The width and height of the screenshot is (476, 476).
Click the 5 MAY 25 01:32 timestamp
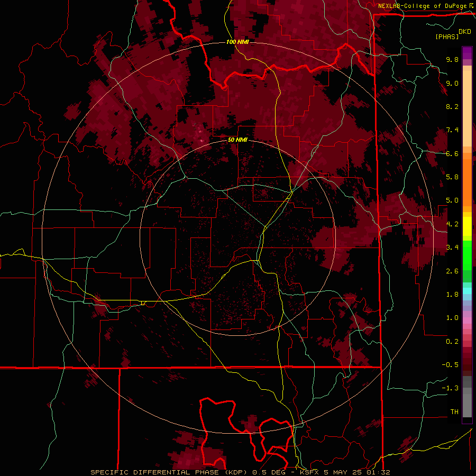[x=358, y=472]
